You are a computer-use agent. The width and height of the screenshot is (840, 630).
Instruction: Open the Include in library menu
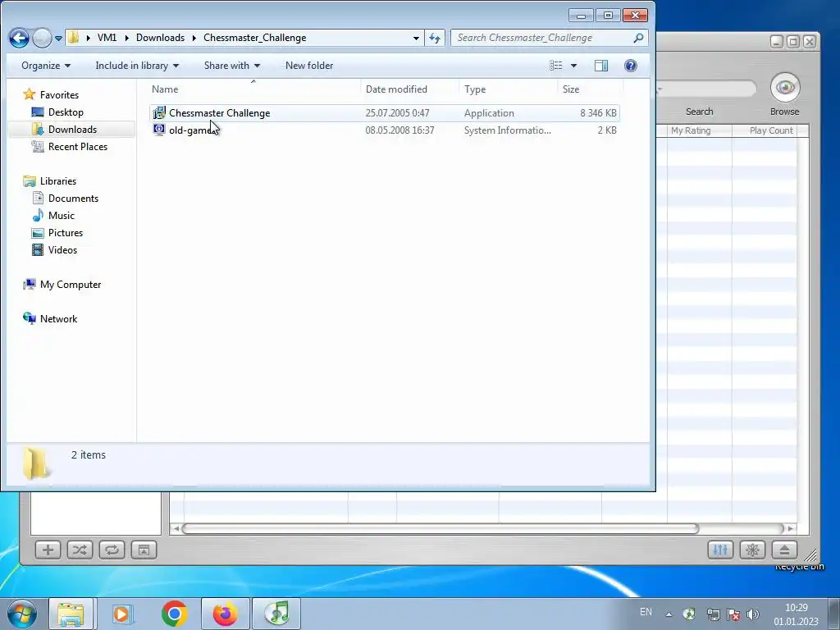click(x=137, y=66)
